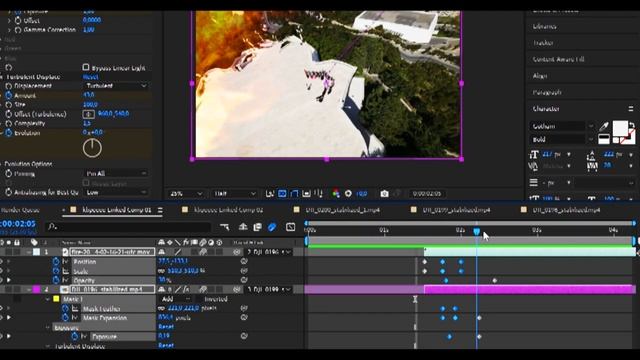Open the Mask 1 Add mode dropdown
The width and height of the screenshot is (640, 360).
pyautogui.click(x=176, y=299)
